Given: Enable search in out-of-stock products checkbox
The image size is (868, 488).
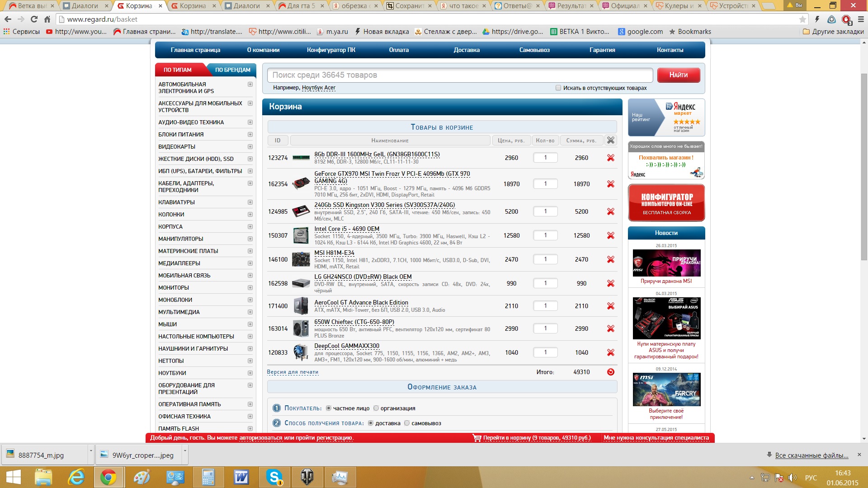Looking at the screenshot, I should click(558, 88).
